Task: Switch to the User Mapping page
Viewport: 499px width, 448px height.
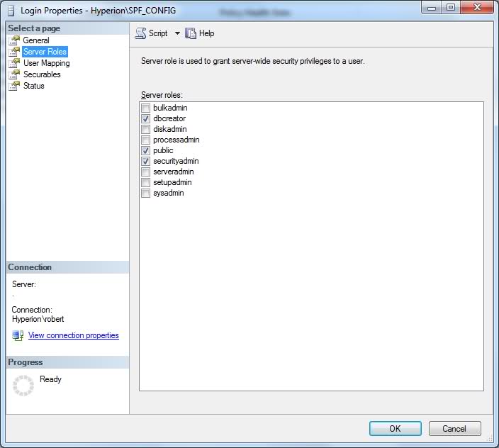Action: click(x=47, y=63)
